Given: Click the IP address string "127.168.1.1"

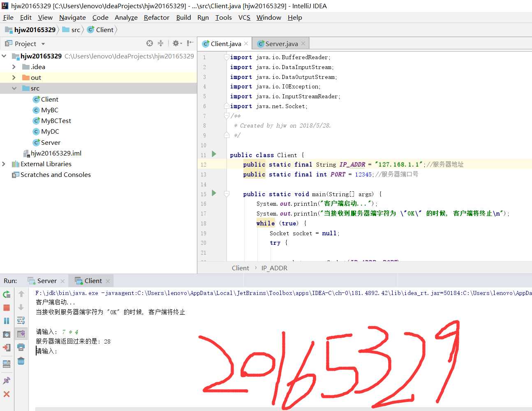Looking at the screenshot, I should [x=398, y=164].
